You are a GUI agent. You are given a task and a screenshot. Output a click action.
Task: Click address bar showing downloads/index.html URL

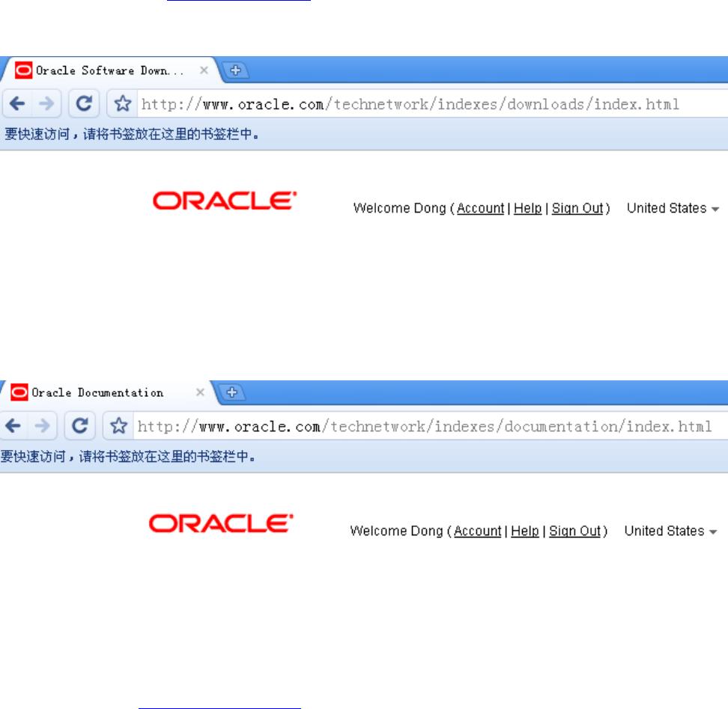tap(432, 104)
